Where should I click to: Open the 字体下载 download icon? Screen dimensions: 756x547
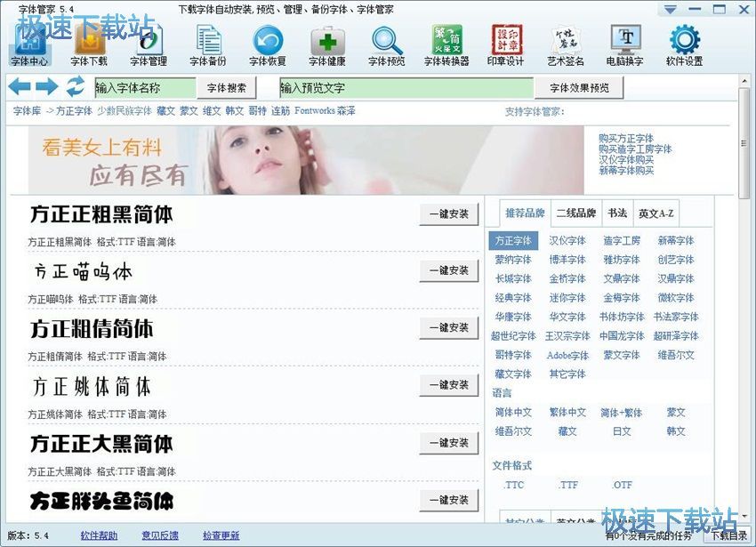tap(89, 45)
